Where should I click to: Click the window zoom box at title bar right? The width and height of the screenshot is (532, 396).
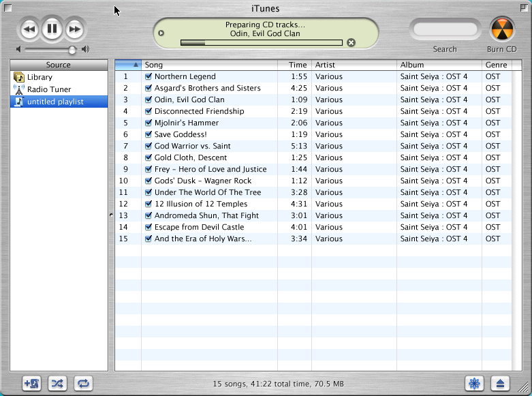(524, 7)
